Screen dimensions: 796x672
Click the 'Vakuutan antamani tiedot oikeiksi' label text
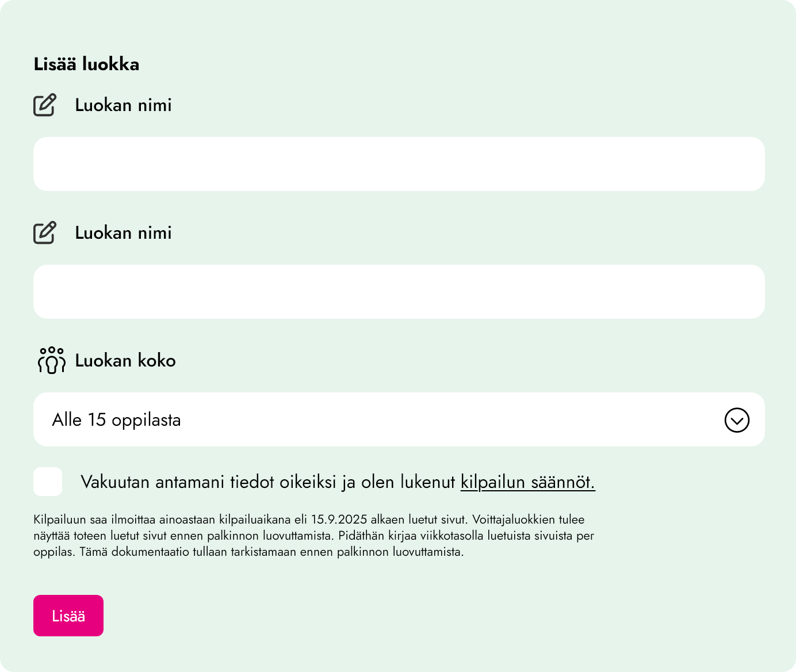[267, 482]
